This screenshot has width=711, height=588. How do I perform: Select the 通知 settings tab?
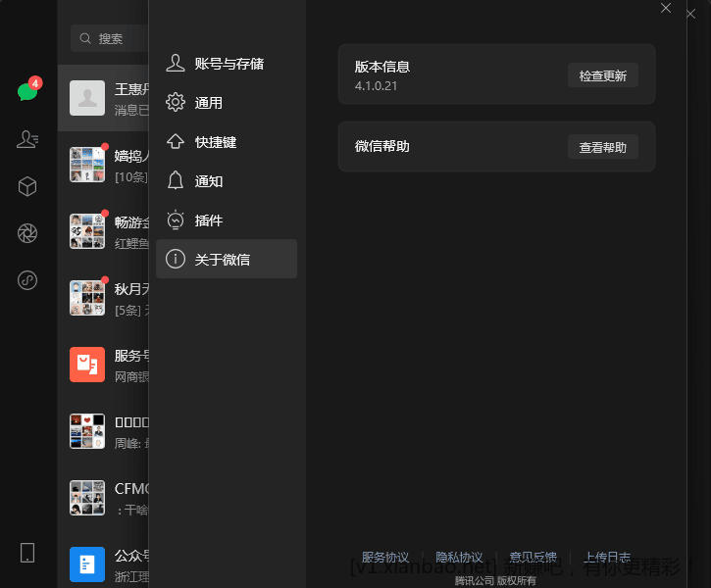coord(227,181)
